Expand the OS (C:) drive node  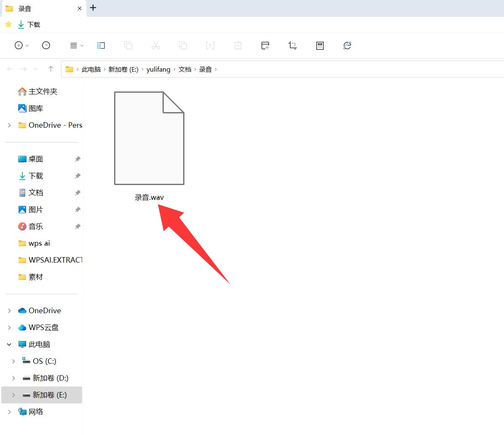click(x=13, y=361)
